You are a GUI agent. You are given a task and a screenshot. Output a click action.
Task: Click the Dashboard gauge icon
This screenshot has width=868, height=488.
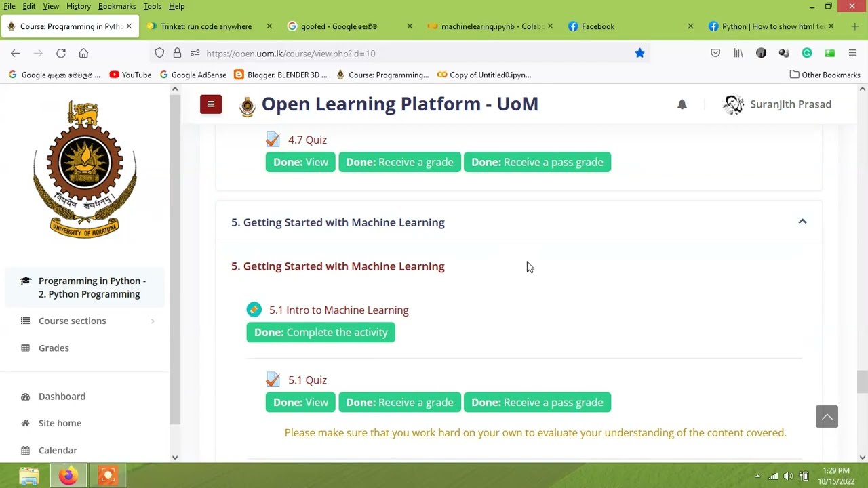click(x=25, y=396)
